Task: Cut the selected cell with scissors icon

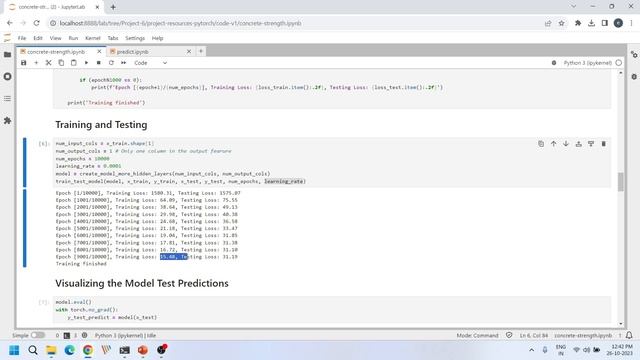Action: [x=49, y=63]
